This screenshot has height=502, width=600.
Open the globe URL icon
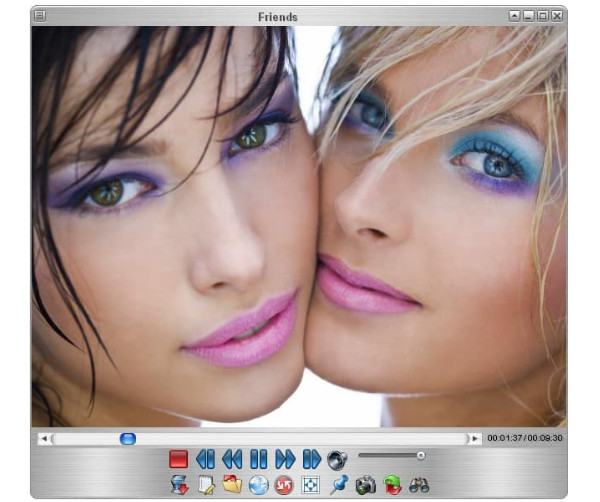pos(258,485)
